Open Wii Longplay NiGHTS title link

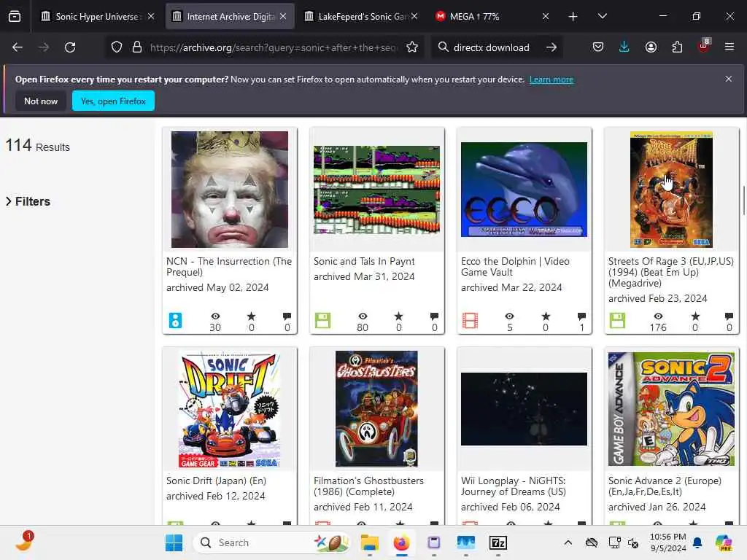pyautogui.click(x=514, y=486)
